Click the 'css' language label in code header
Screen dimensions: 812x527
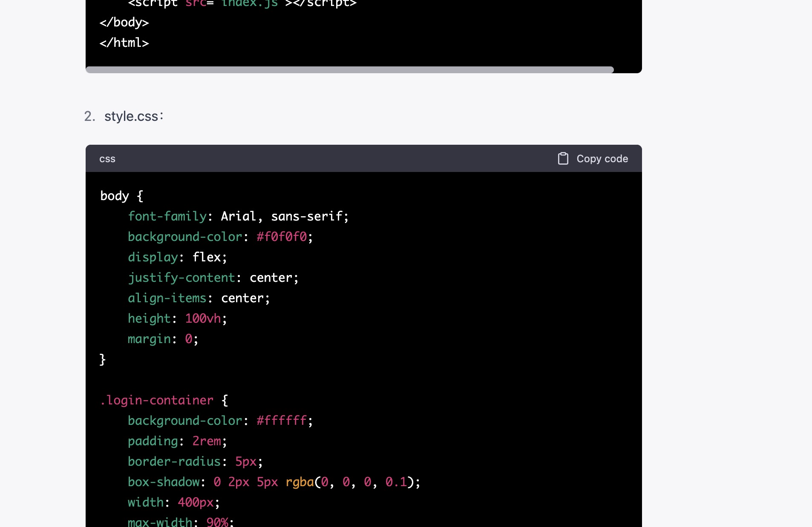(107, 159)
